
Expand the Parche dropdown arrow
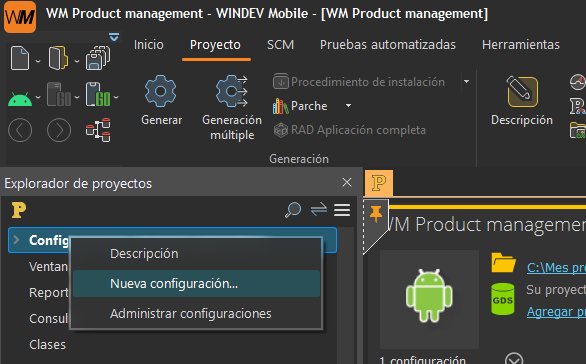pos(348,106)
